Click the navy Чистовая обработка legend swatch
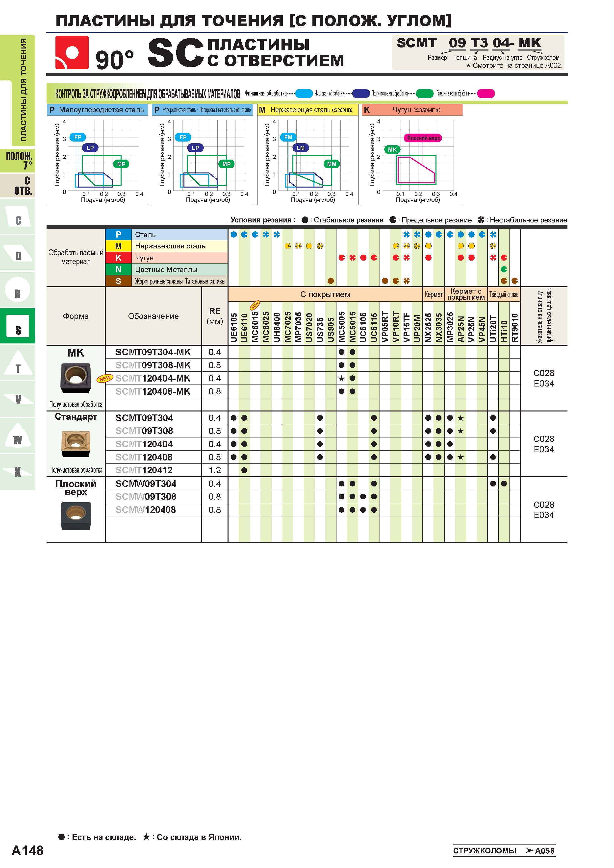Viewport: 614px width, 868px height. pos(361,93)
